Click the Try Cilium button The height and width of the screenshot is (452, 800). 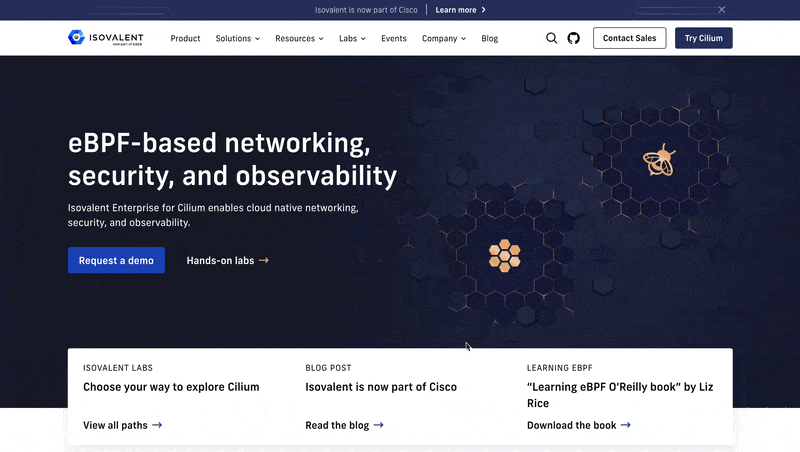704,38
